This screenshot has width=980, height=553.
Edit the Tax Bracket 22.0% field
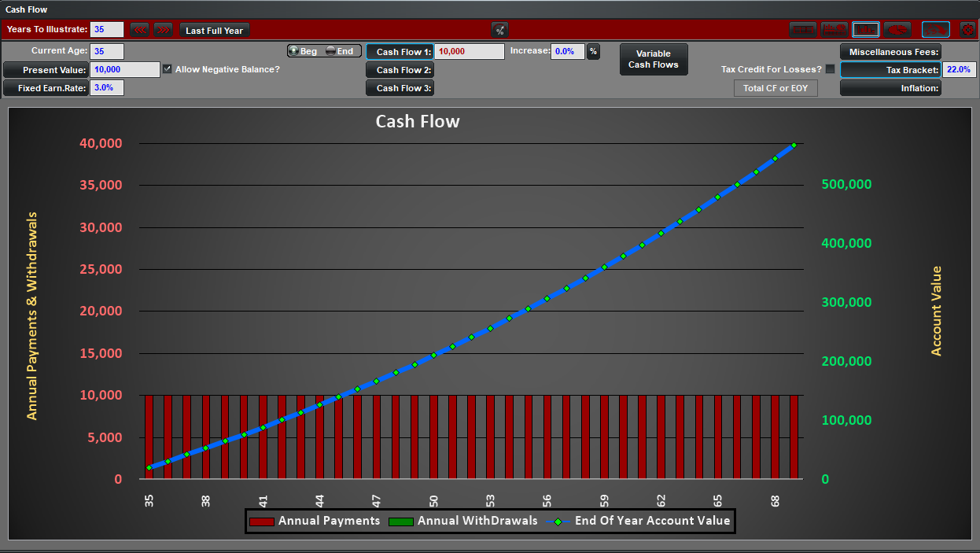960,69
